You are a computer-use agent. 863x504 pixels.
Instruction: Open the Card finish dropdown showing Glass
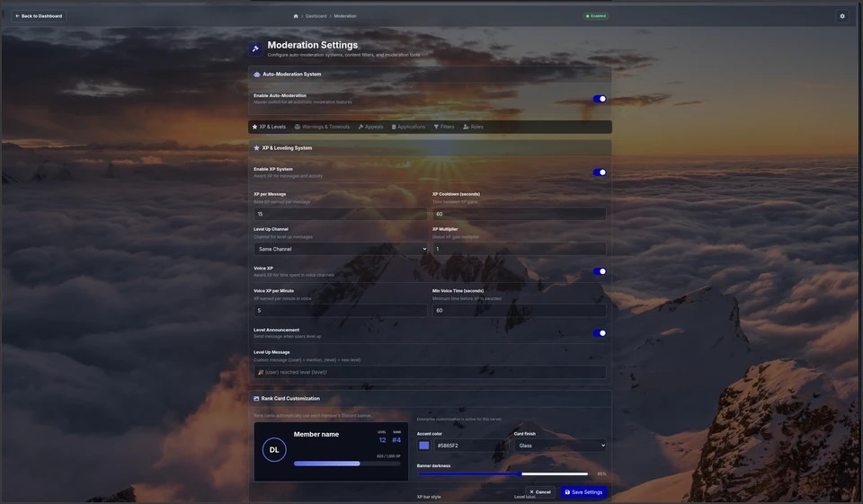coord(560,445)
